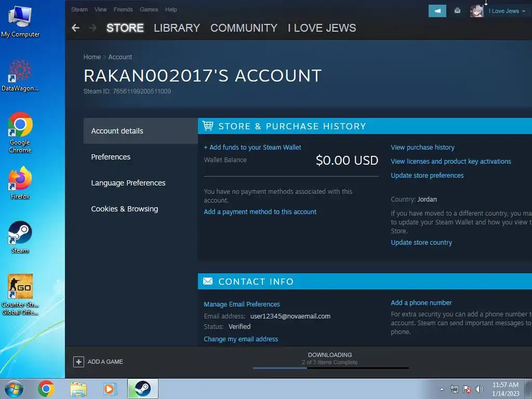Open the Steam desktop shortcut
This screenshot has width=532, height=399.
[x=20, y=237]
